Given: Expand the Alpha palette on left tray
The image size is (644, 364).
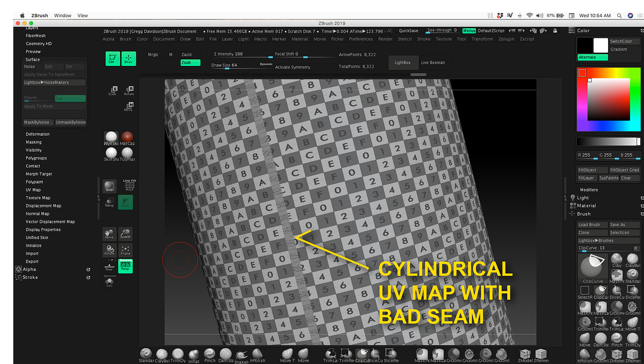Looking at the screenshot, I should coord(30,269).
